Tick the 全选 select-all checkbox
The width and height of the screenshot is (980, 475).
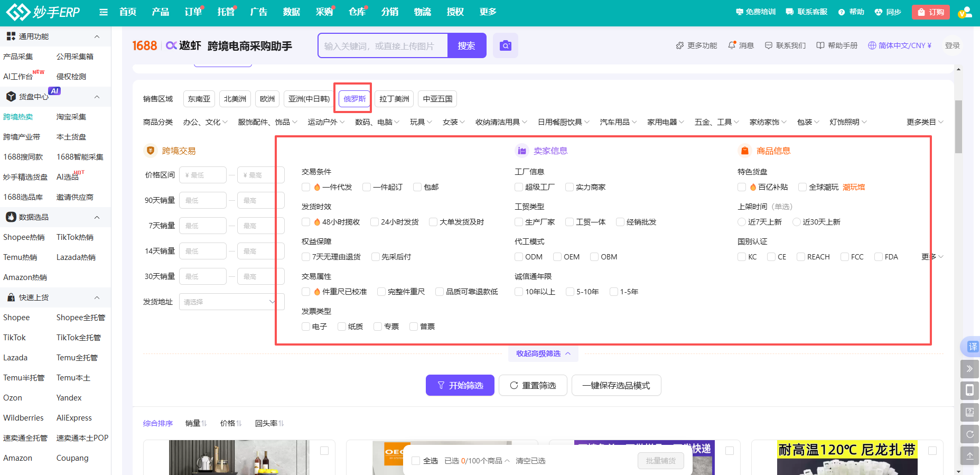click(416, 461)
